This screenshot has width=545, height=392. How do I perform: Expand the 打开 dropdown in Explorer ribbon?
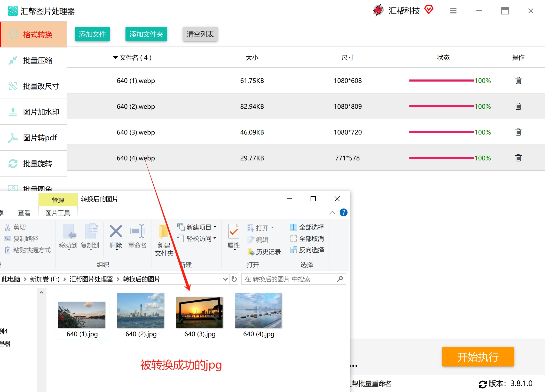[272, 228]
